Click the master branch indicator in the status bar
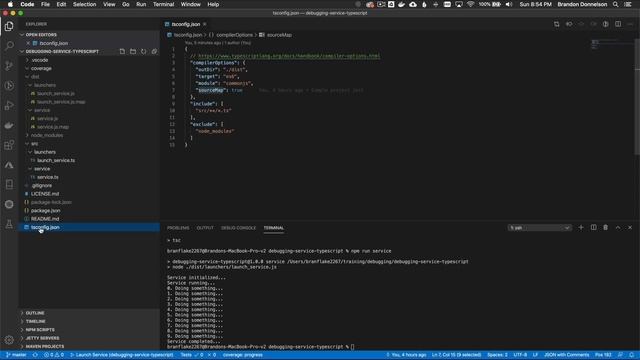The height and width of the screenshot is (360, 640). tap(16, 355)
